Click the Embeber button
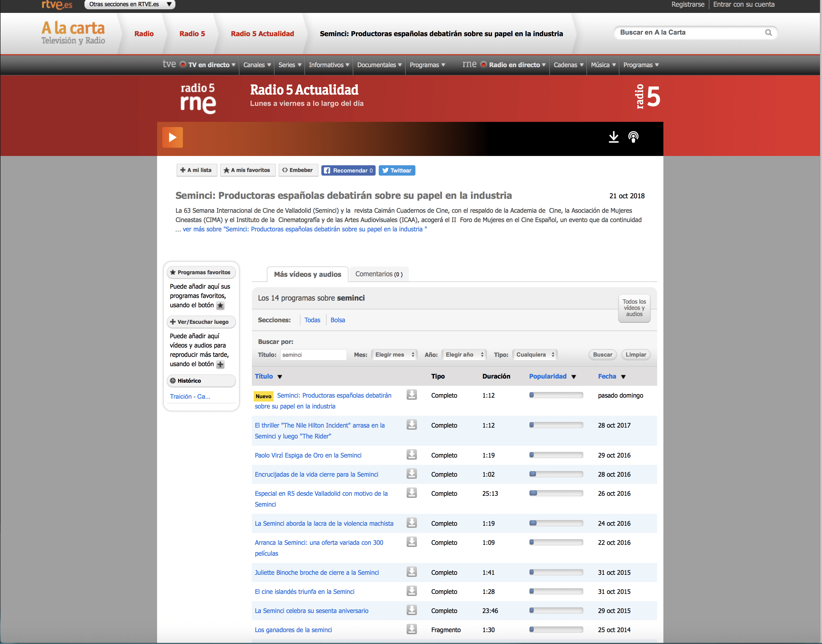822x644 pixels. coord(298,170)
